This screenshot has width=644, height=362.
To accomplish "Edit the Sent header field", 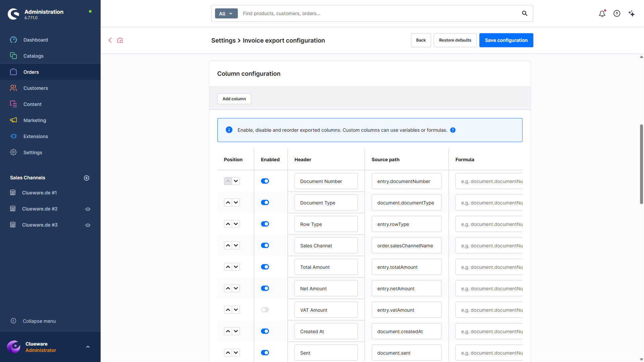I will (326, 353).
